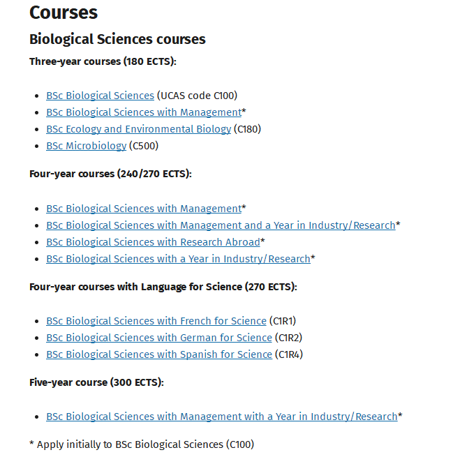
Task: Click Four-year courses with Language for Science heading
Action: click(x=163, y=287)
